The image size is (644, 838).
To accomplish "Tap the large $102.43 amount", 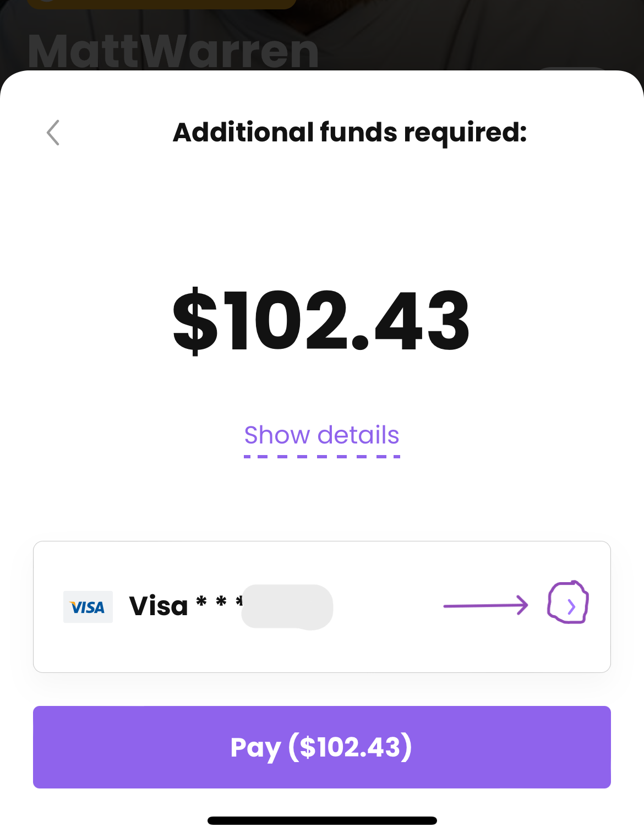I will [x=321, y=321].
